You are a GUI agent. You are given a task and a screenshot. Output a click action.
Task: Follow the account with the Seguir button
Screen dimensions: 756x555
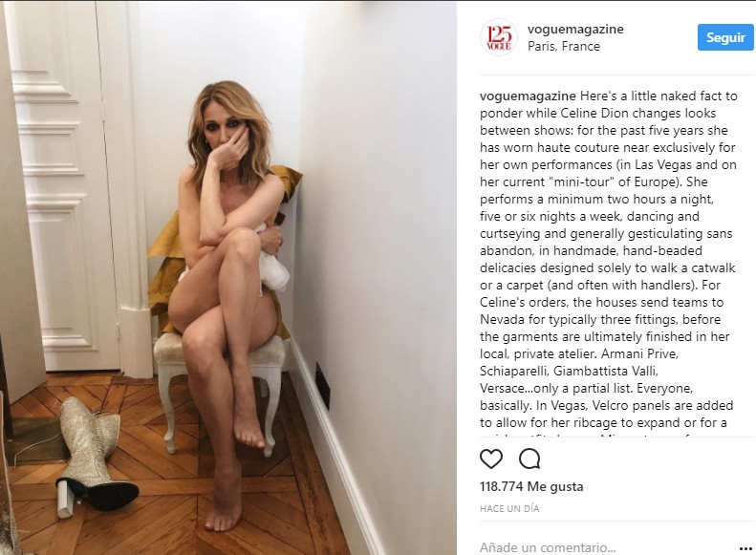click(x=725, y=37)
